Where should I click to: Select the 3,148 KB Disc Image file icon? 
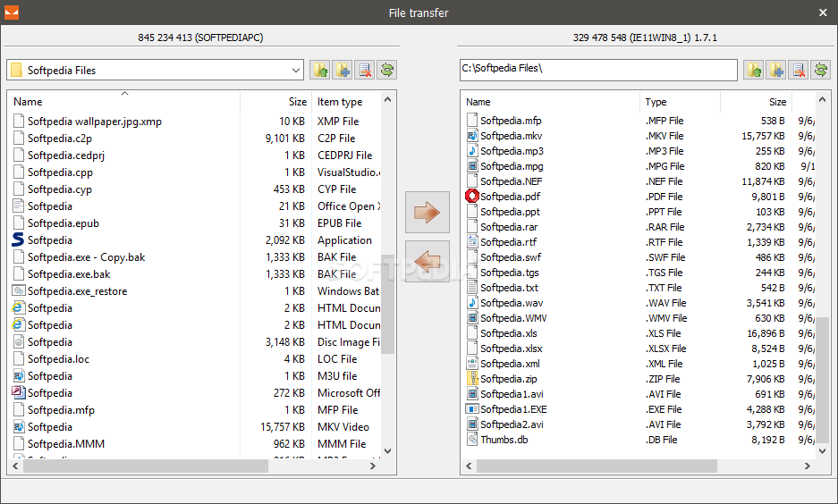[19, 341]
